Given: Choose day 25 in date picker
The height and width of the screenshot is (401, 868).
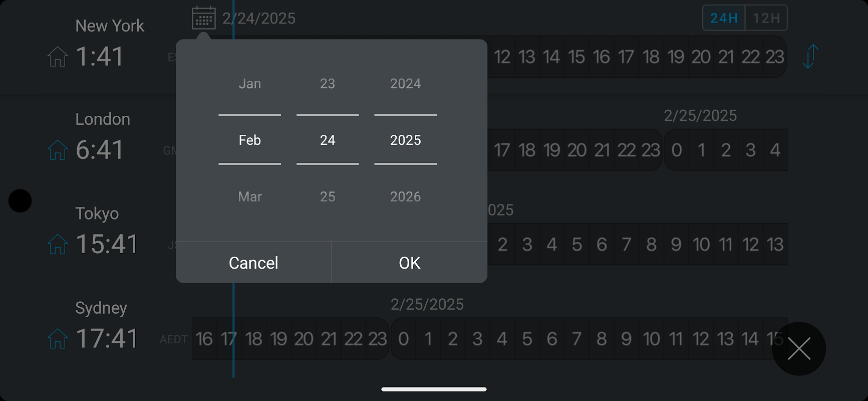Looking at the screenshot, I should (328, 196).
